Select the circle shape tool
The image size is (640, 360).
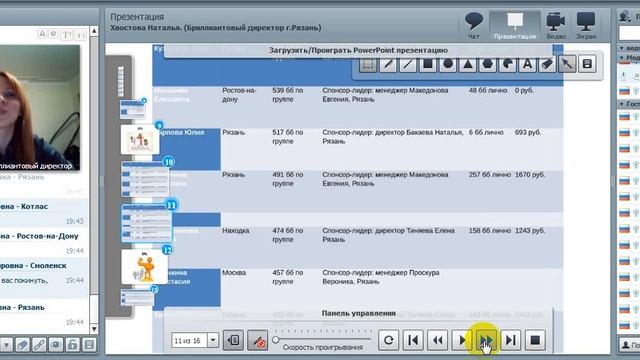pyautogui.click(x=448, y=64)
